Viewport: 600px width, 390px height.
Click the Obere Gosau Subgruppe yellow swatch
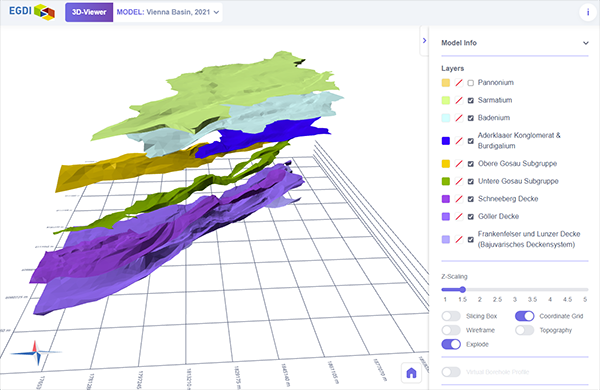pos(446,164)
